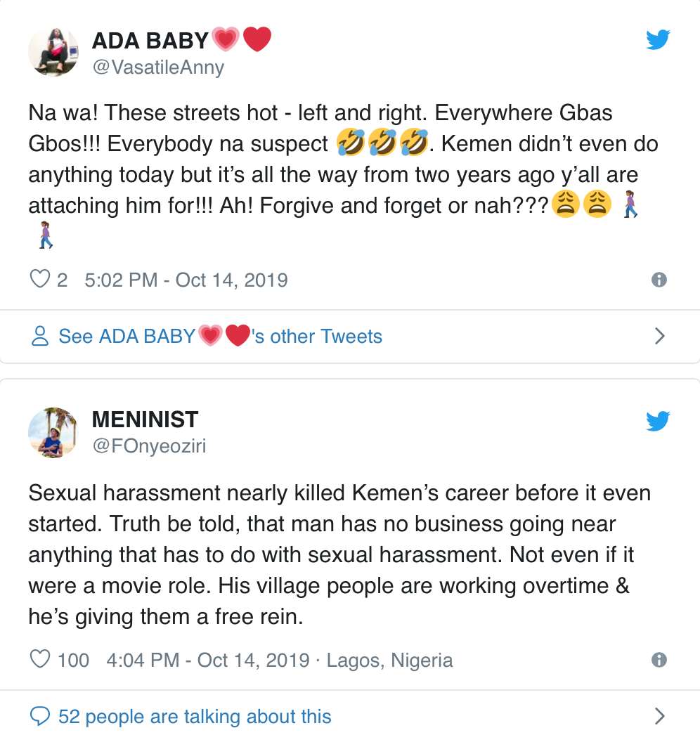Like the MENINIST tweet with 100 likes
The image size is (700, 735).
pyautogui.click(x=41, y=660)
